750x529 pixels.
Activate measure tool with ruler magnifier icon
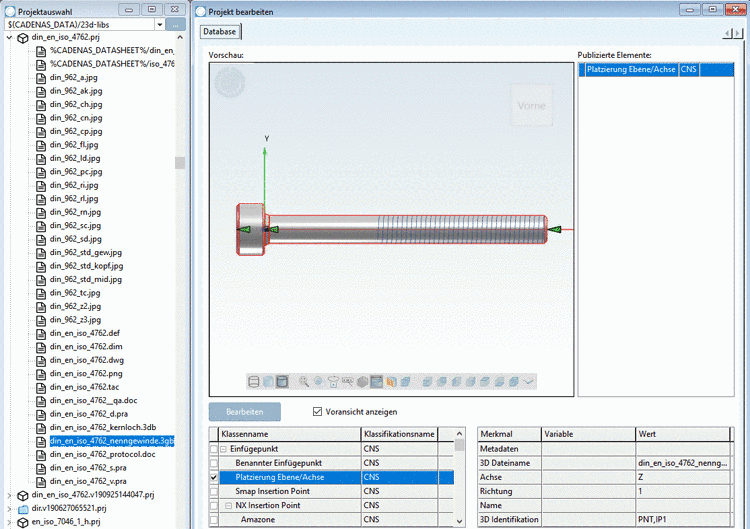pos(348,382)
